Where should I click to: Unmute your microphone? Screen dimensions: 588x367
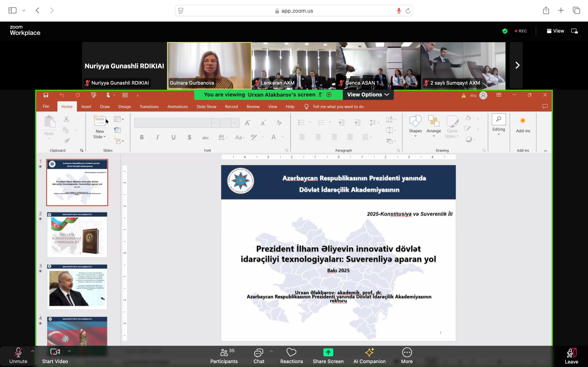(18, 356)
